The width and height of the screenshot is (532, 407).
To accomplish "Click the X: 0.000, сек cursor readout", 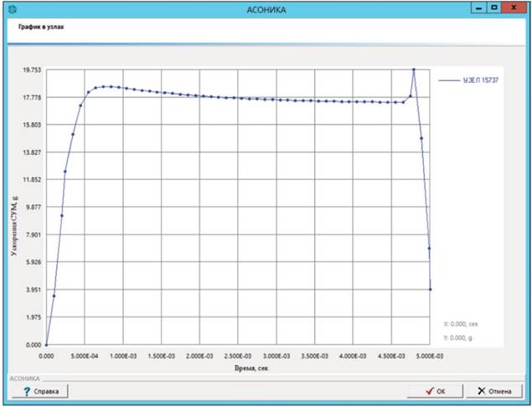I will [460, 323].
